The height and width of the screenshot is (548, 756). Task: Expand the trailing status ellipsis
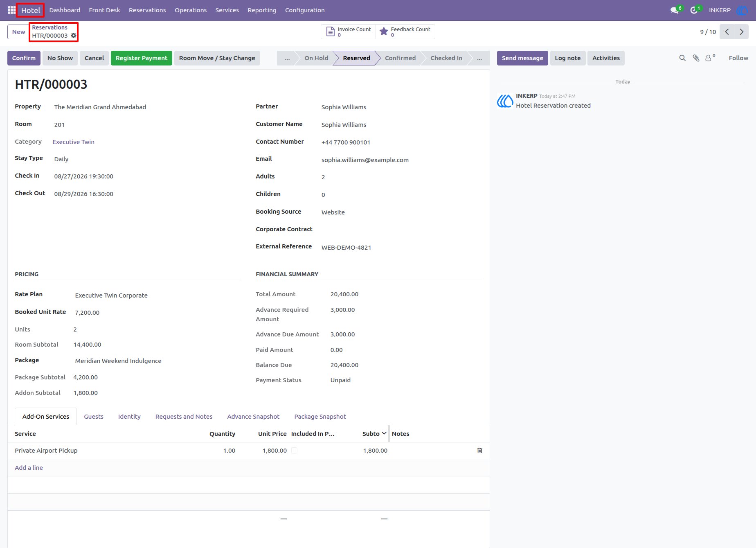click(x=479, y=58)
